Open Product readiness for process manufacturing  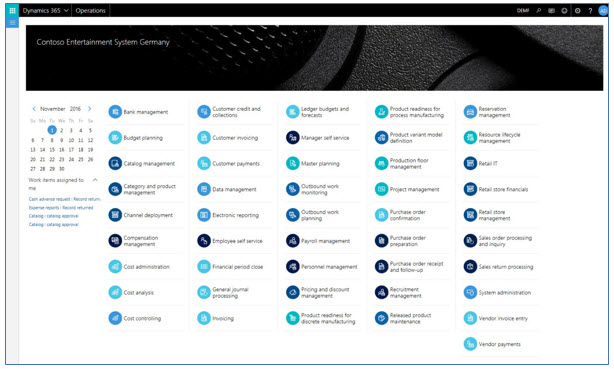tap(410, 112)
